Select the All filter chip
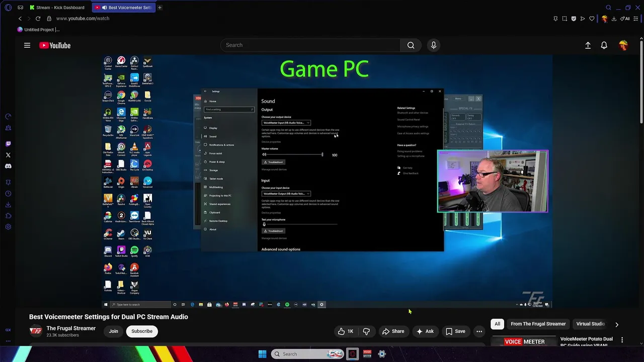644x362 pixels. pyautogui.click(x=497, y=324)
